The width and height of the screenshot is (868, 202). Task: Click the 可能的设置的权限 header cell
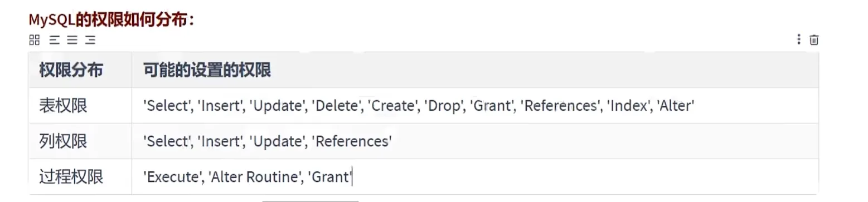475,70
